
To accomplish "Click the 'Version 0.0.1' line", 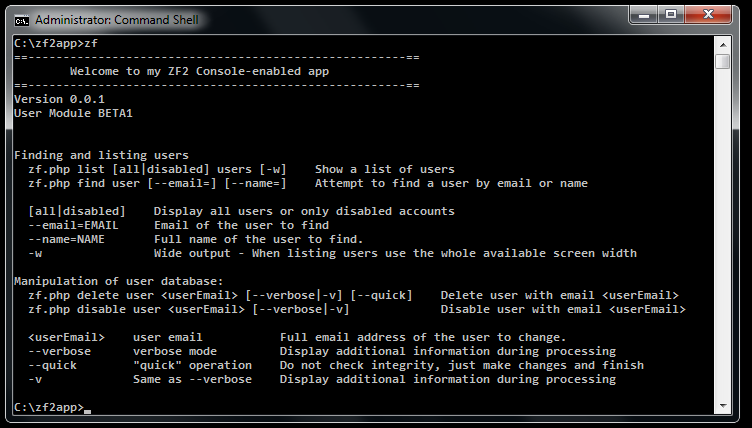I will [x=59, y=99].
